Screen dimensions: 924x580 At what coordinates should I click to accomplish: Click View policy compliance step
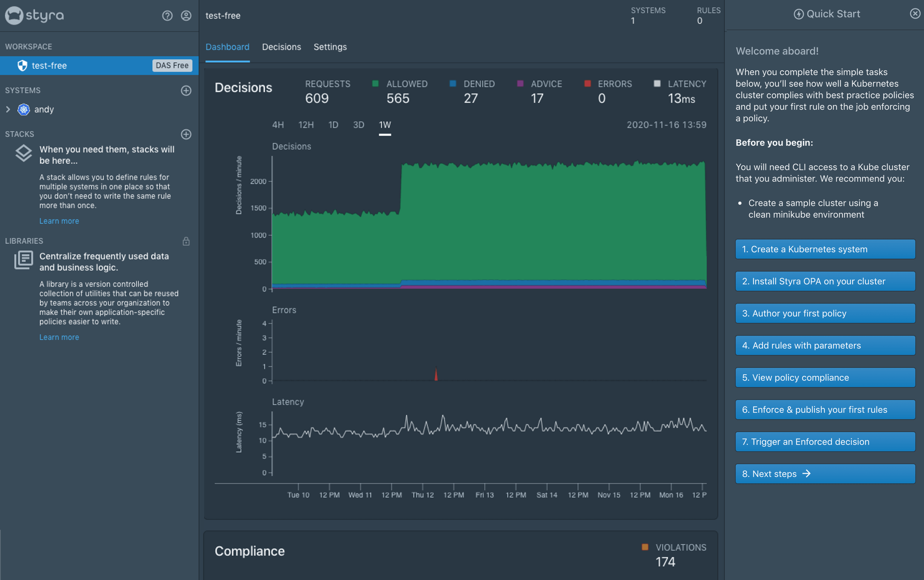point(825,377)
